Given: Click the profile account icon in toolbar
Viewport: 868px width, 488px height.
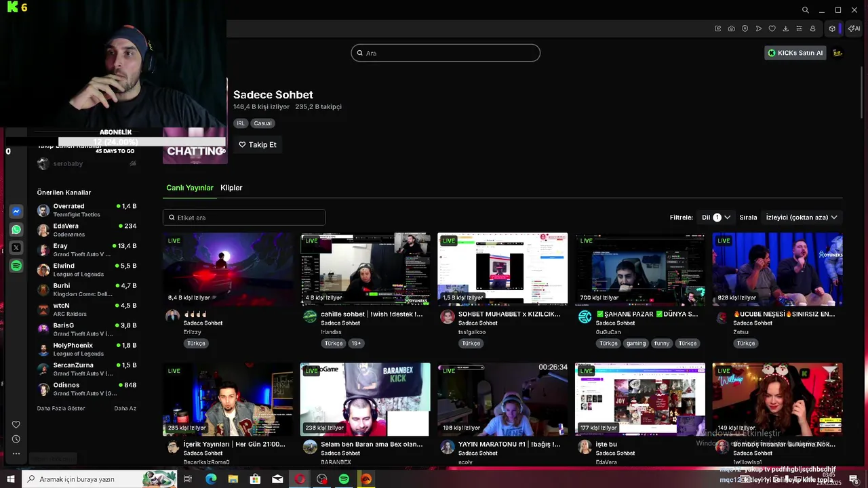Looking at the screenshot, I should (x=812, y=28).
